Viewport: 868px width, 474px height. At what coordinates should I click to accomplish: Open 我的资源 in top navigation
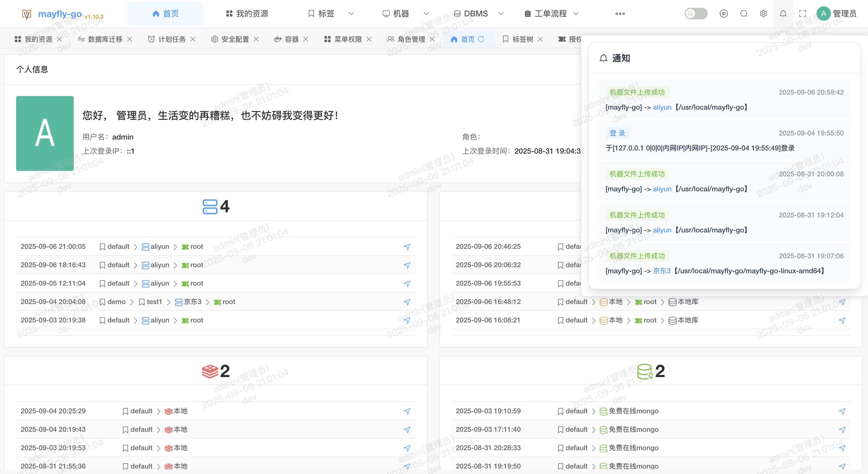(x=247, y=14)
